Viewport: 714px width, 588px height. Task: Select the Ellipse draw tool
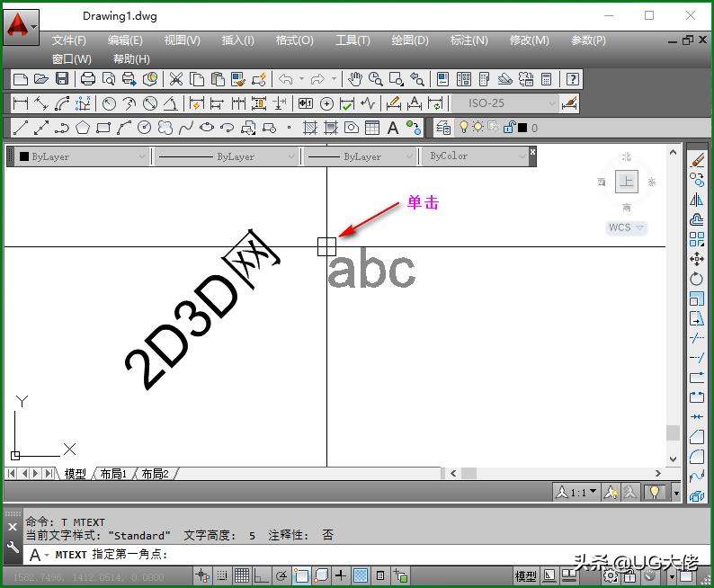[x=207, y=128]
